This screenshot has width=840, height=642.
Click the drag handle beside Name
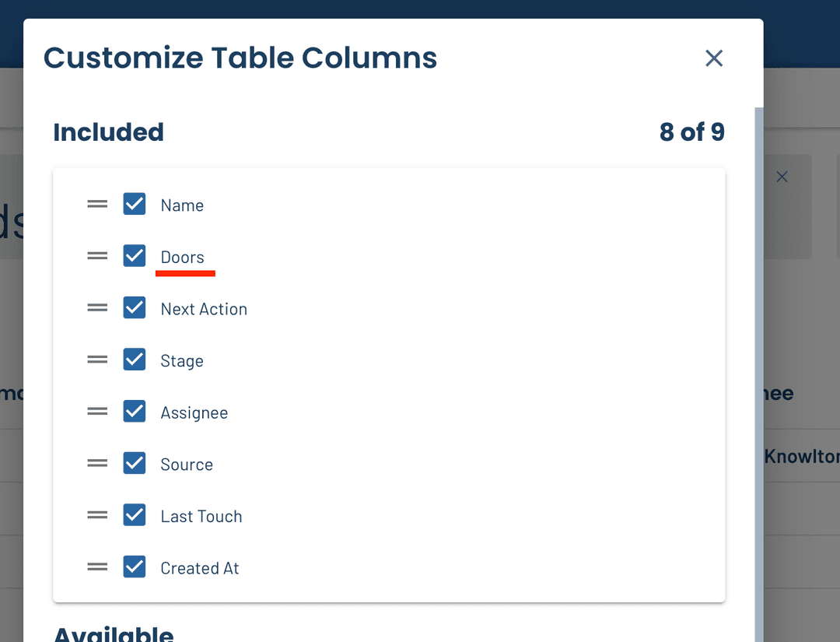point(97,205)
